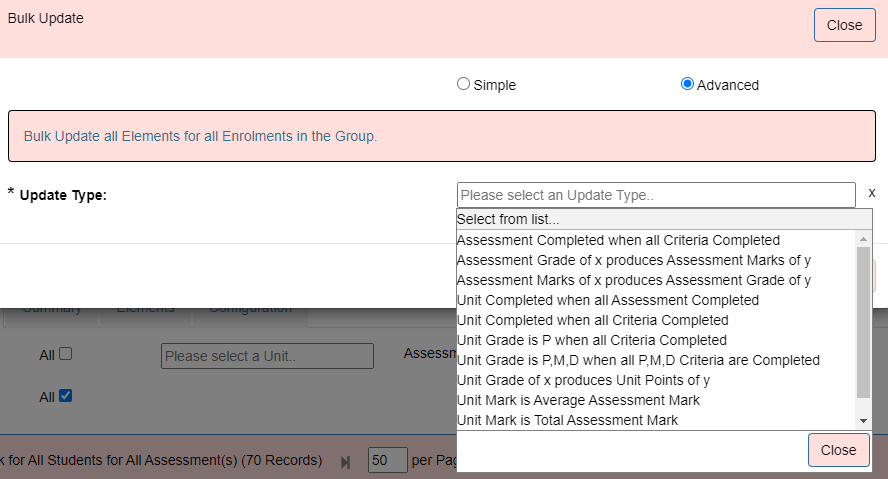Pick Assessment Completed when all Criteria Completed

click(618, 240)
